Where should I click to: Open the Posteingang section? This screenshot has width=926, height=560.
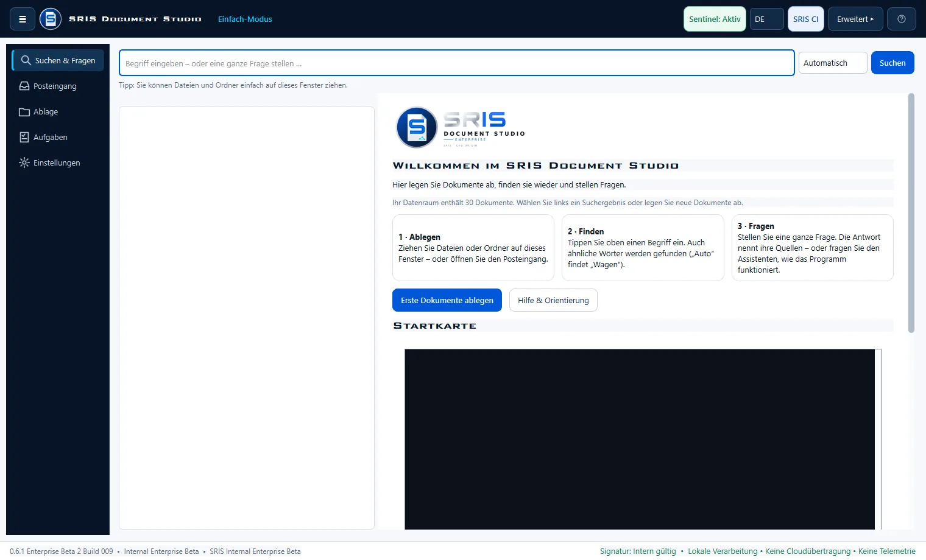[58, 86]
